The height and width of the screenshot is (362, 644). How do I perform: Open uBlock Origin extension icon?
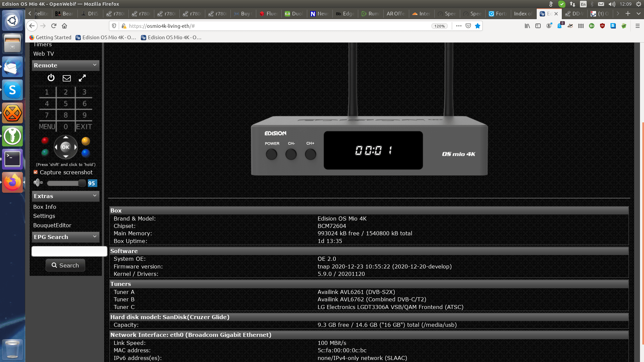point(602,26)
